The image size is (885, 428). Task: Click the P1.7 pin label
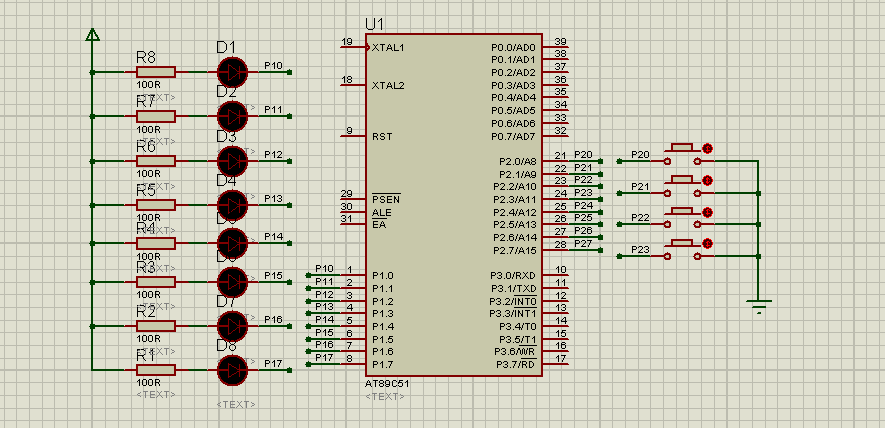tap(383, 365)
